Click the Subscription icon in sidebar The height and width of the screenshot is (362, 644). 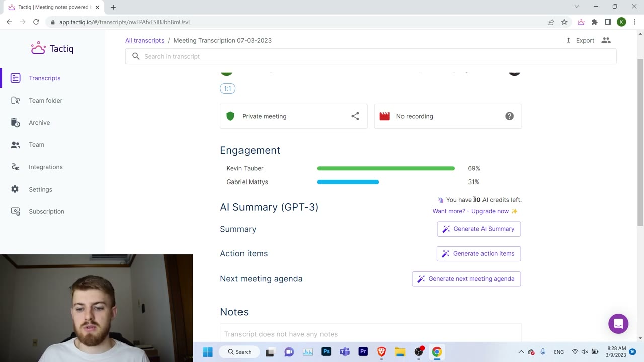(x=15, y=211)
